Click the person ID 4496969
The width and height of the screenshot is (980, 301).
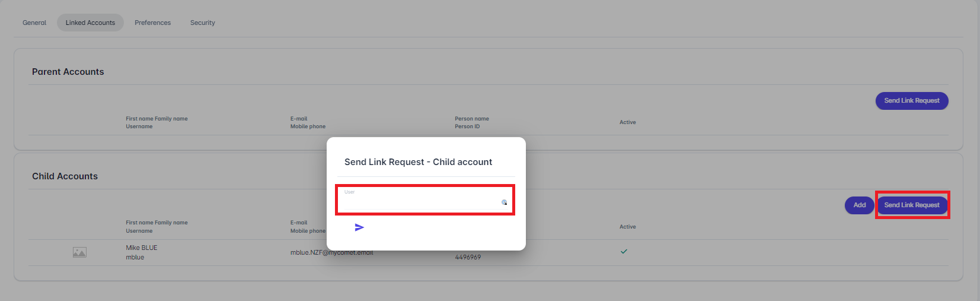[x=468, y=257]
